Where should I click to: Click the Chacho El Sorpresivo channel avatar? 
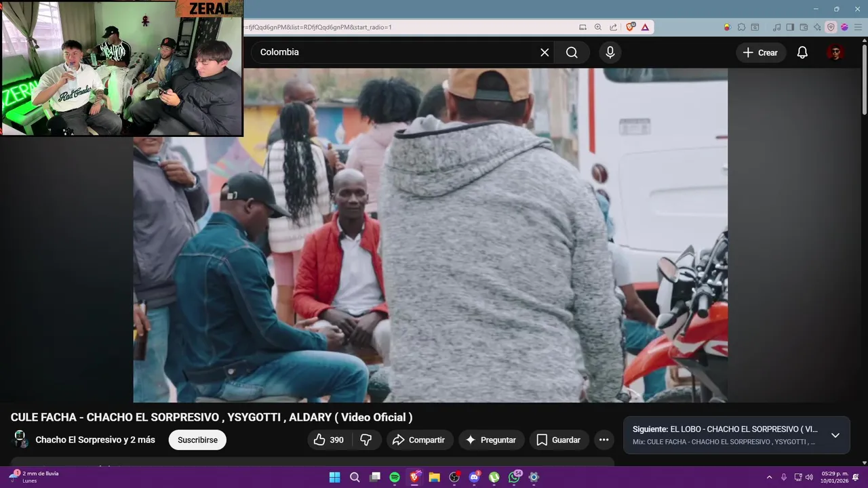(x=20, y=439)
